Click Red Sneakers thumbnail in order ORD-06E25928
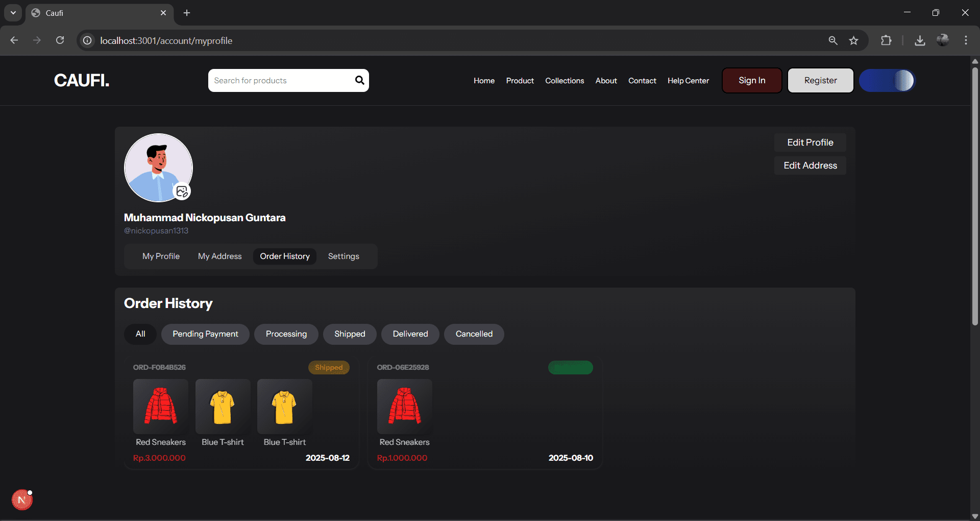Viewport: 980px width, 521px height. pyautogui.click(x=404, y=407)
